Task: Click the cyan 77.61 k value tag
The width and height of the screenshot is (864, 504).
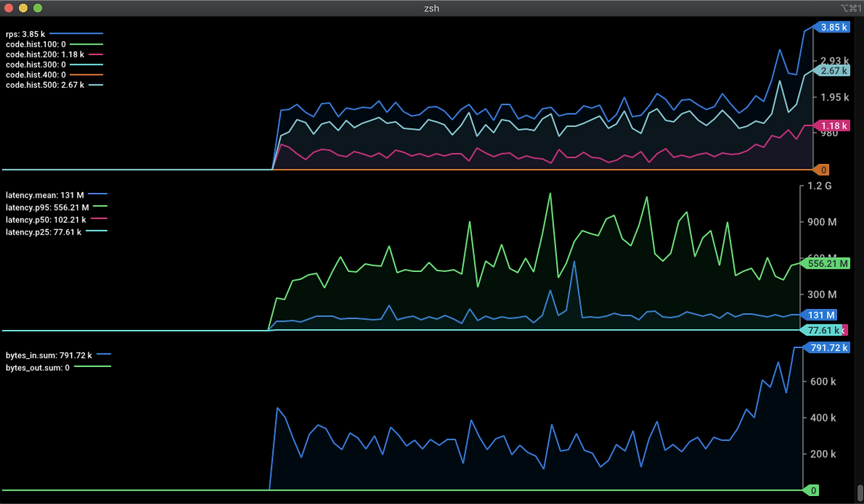Action: [x=821, y=330]
